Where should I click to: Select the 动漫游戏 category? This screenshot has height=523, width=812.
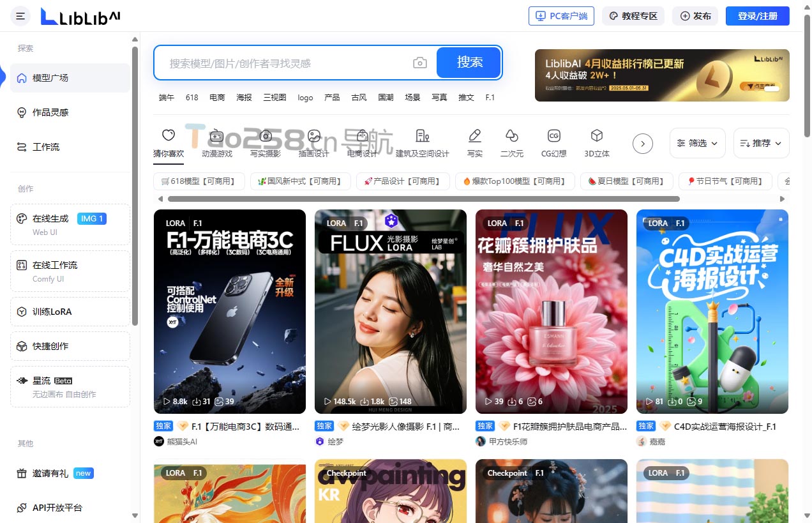click(217, 143)
